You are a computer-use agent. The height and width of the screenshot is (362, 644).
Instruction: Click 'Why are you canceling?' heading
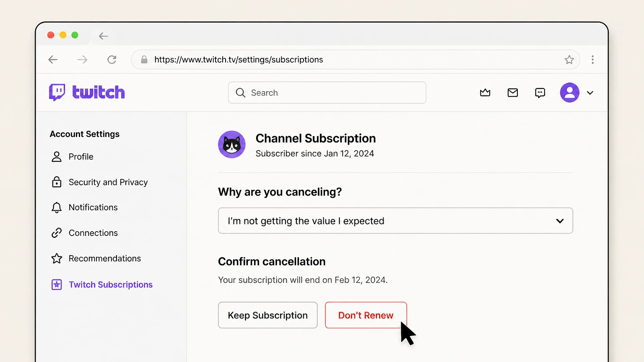coord(280,192)
